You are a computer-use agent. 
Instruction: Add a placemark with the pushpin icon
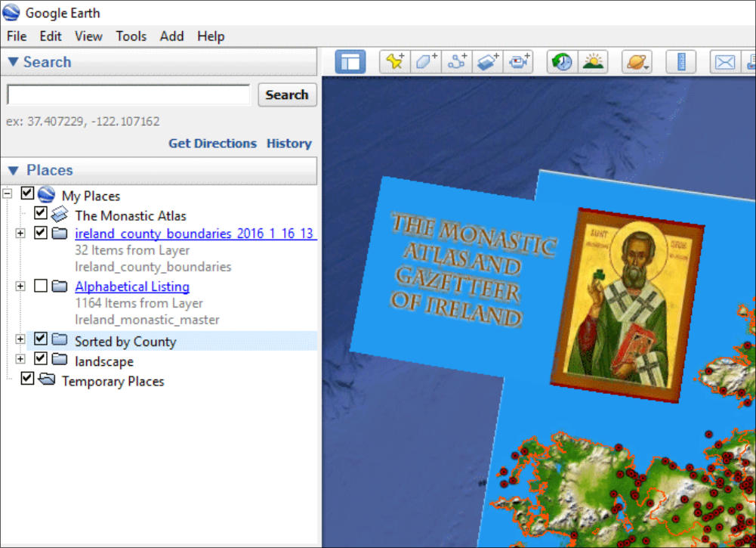(395, 62)
